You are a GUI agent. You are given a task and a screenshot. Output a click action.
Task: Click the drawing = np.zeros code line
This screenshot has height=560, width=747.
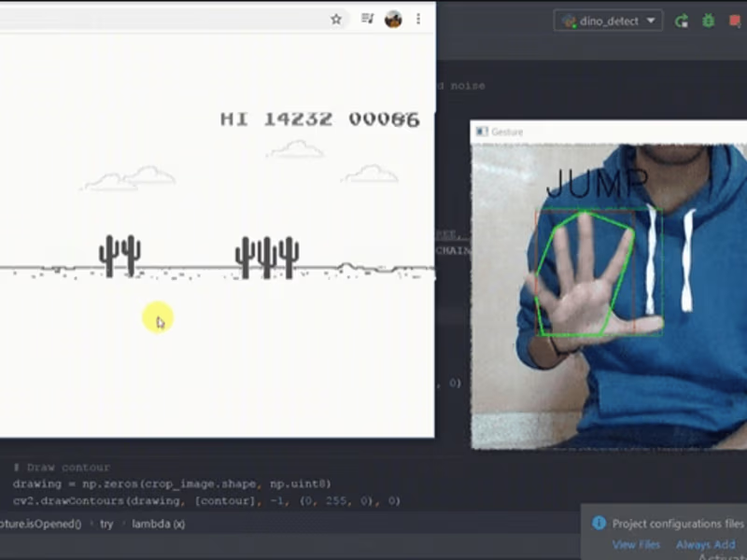(172, 483)
